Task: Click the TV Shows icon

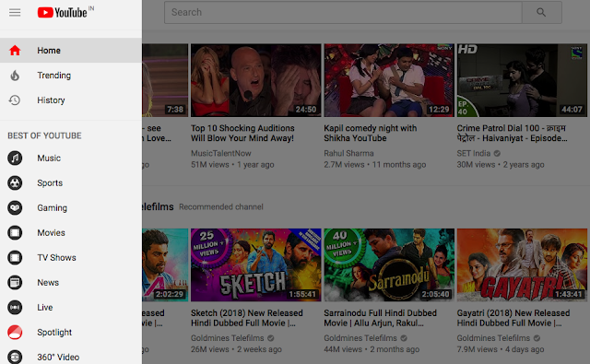Action: point(15,258)
